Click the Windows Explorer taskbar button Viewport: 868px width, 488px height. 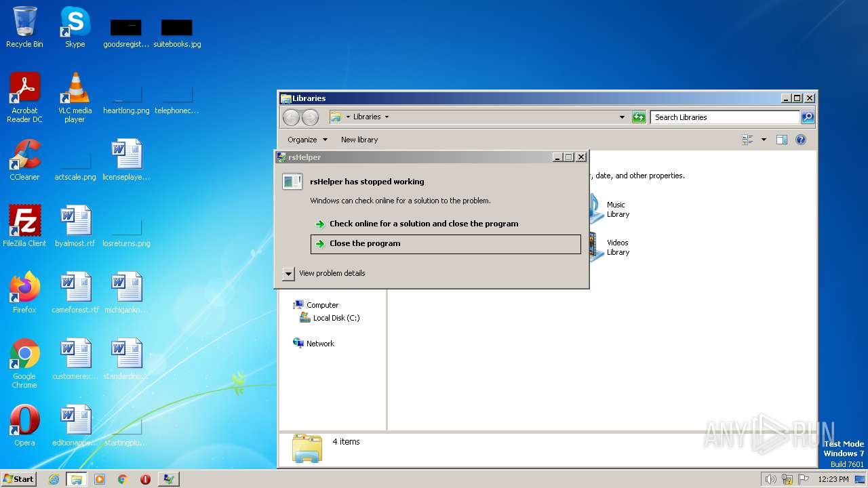tap(76, 479)
